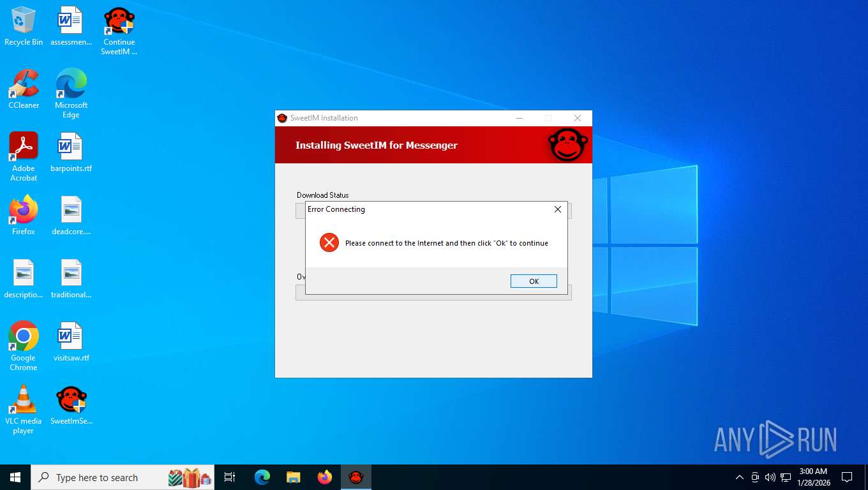The width and height of the screenshot is (868, 490).
Task: Click the Installing SweetIM for Messenger heading
Action: (377, 145)
